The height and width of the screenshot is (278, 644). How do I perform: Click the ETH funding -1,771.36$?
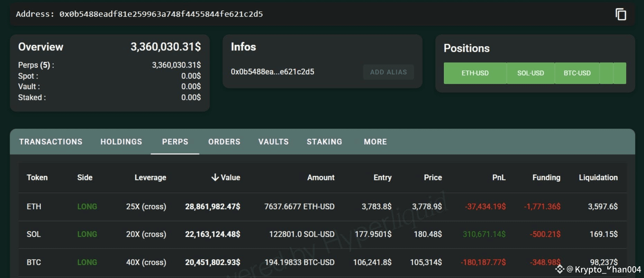[542, 207]
